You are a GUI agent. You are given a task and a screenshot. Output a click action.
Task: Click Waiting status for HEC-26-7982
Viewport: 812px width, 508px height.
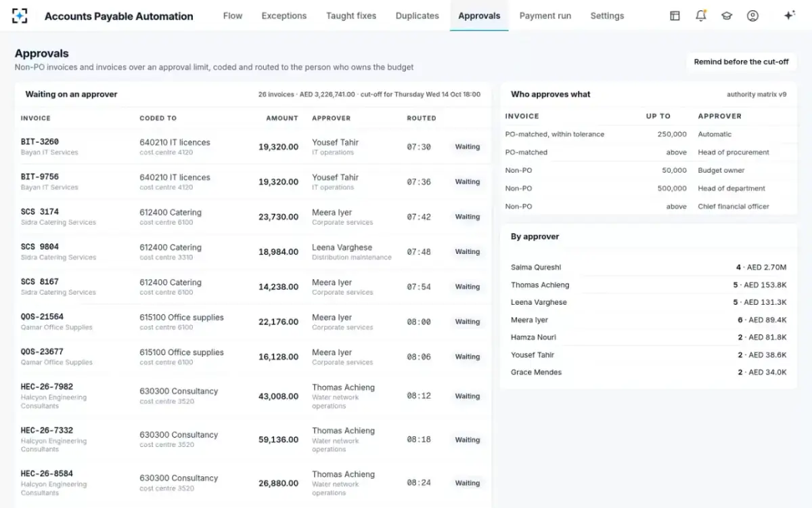coord(468,396)
